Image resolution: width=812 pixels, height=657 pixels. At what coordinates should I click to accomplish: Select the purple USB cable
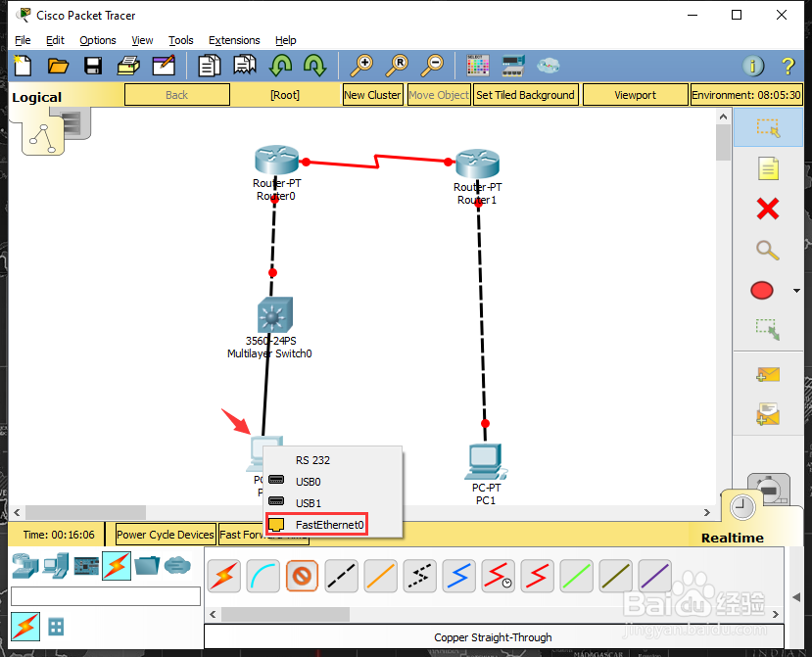(654, 576)
